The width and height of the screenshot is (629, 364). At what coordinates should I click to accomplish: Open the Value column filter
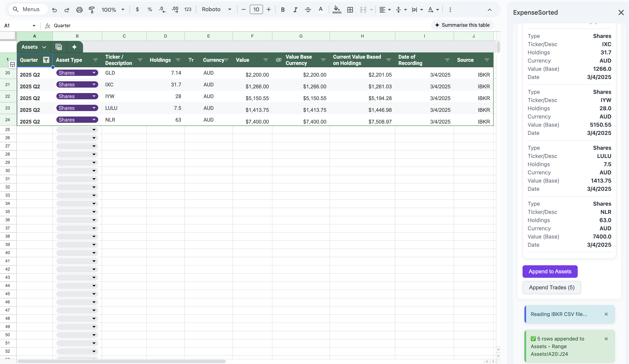point(266,60)
